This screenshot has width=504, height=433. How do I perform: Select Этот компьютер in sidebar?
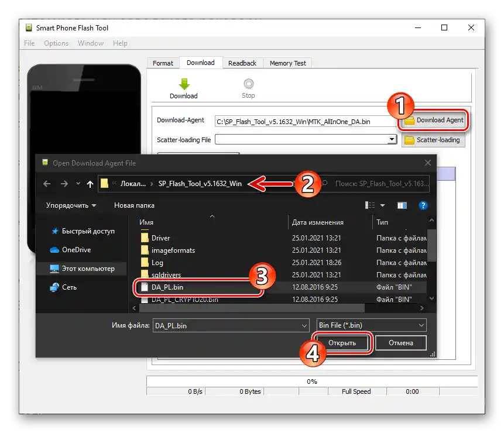[x=82, y=269]
